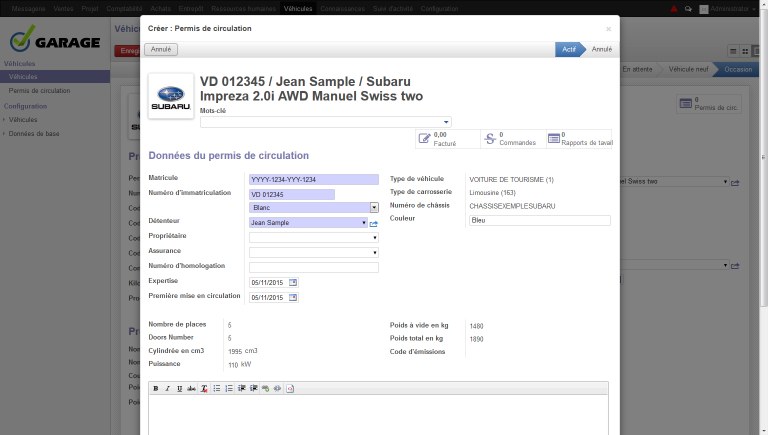
Task: Set status to Annulé in the status bar
Action: (602, 48)
